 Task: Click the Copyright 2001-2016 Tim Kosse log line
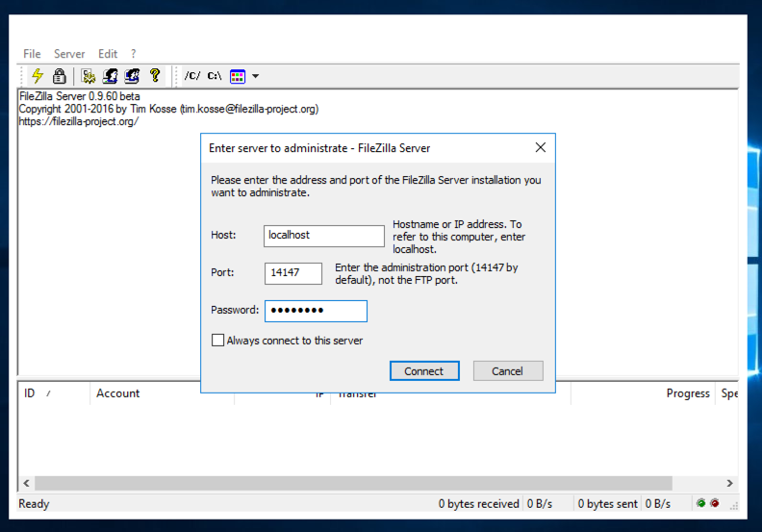click(x=168, y=109)
